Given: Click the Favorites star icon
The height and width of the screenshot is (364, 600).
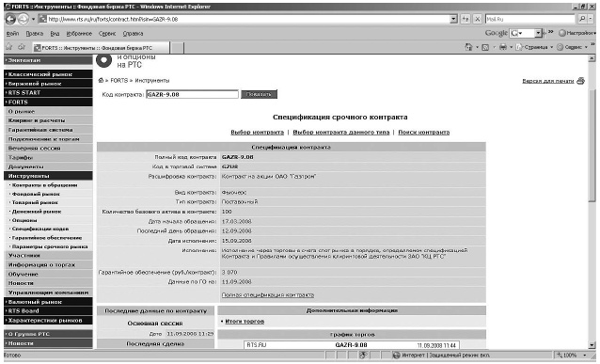Looking at the screenshot, I should coord(9,47).
